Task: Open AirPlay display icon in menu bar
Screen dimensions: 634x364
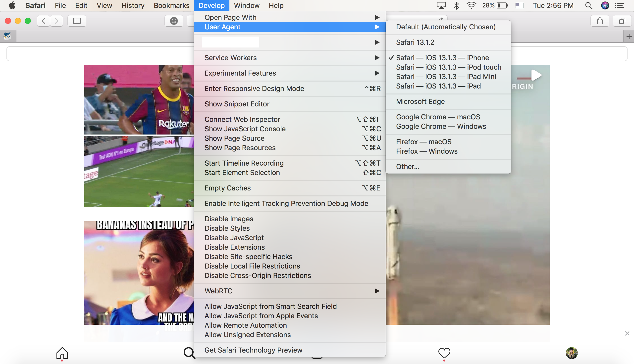Action: click(x=441, y=5)
